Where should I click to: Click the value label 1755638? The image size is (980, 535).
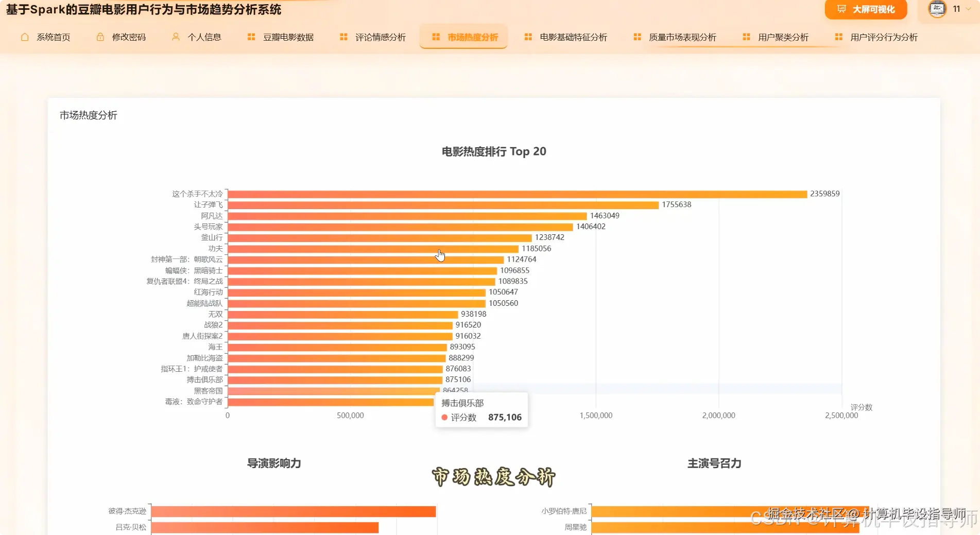pyautogui.click(x=676, y=204)
